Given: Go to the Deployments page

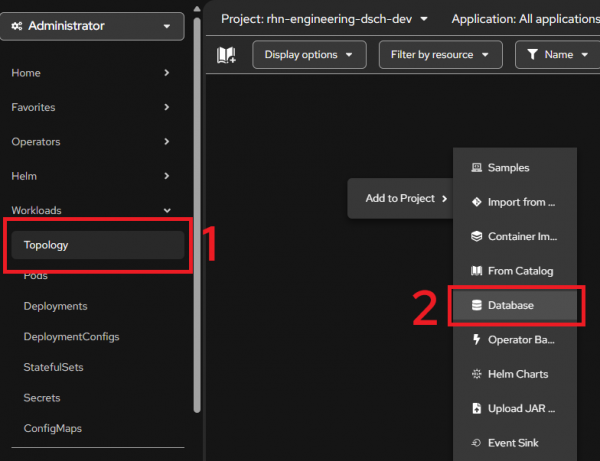Looking at the screenshot, I should tap(55, 306).
